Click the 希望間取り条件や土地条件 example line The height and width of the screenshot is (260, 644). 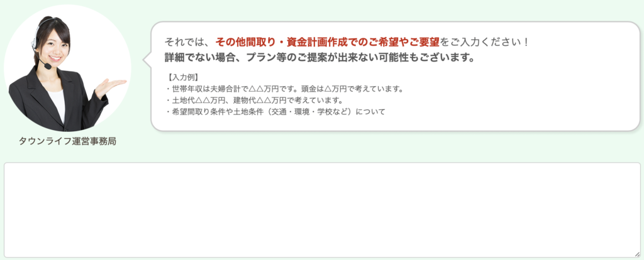(x=275, y=112)
